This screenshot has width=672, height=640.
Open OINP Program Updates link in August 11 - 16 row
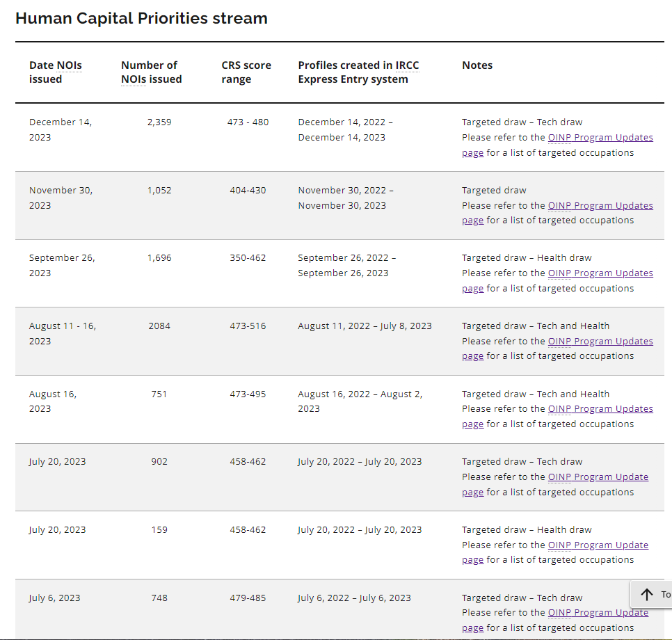[x=600, y=342]
